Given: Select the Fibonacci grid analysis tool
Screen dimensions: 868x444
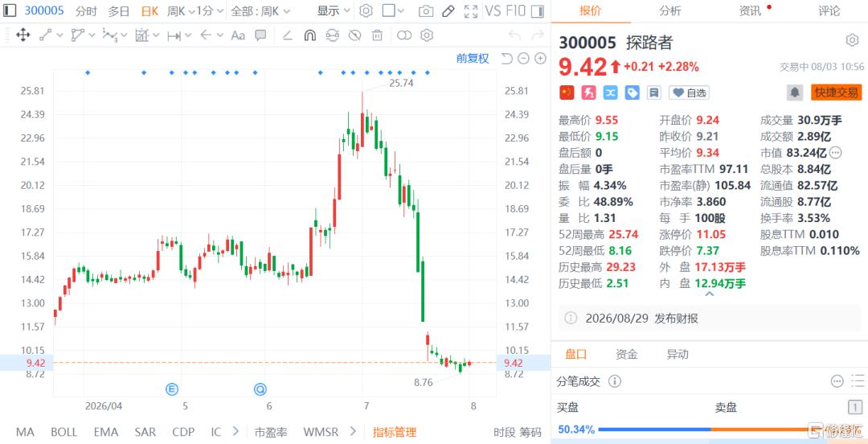Looking at the screenshot, I should coord(141,35).
